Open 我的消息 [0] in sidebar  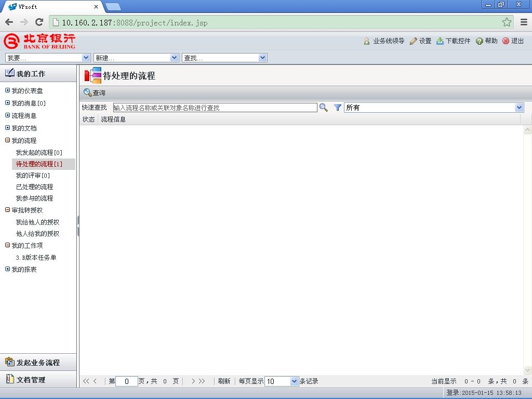[29, 103]
